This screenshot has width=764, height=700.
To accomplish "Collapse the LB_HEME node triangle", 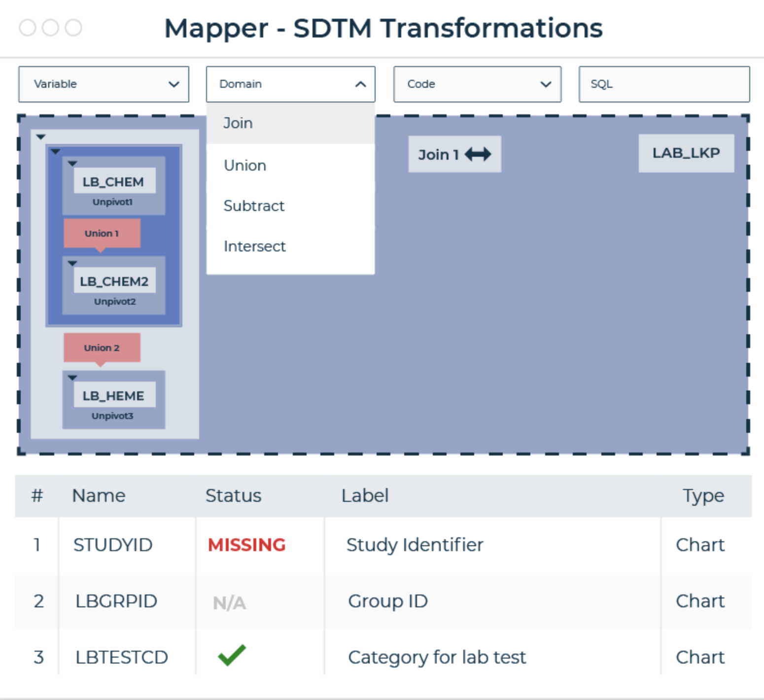I will tap(72, 378).
